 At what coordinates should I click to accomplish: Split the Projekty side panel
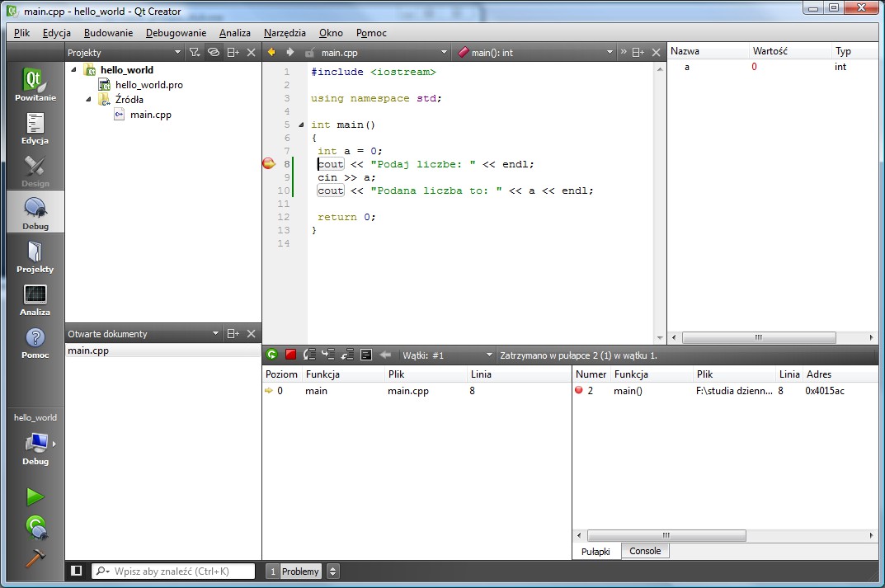233,53
